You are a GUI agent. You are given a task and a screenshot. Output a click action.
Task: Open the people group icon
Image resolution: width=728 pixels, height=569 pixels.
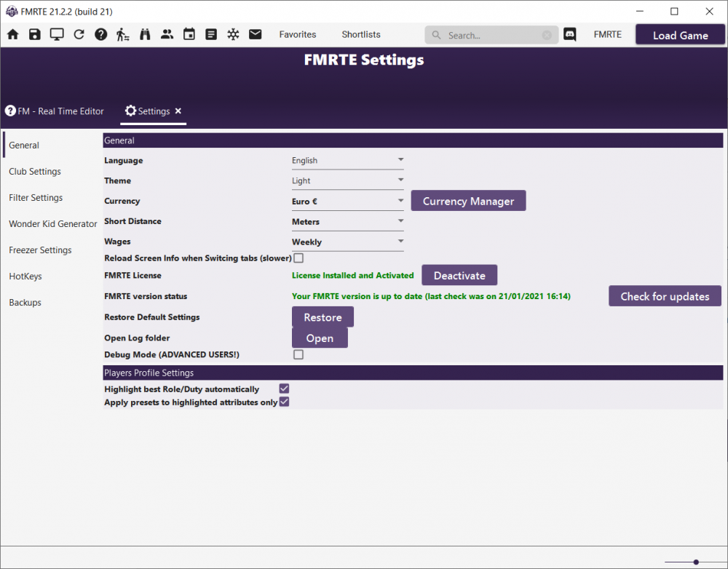[x=167, y=34]
